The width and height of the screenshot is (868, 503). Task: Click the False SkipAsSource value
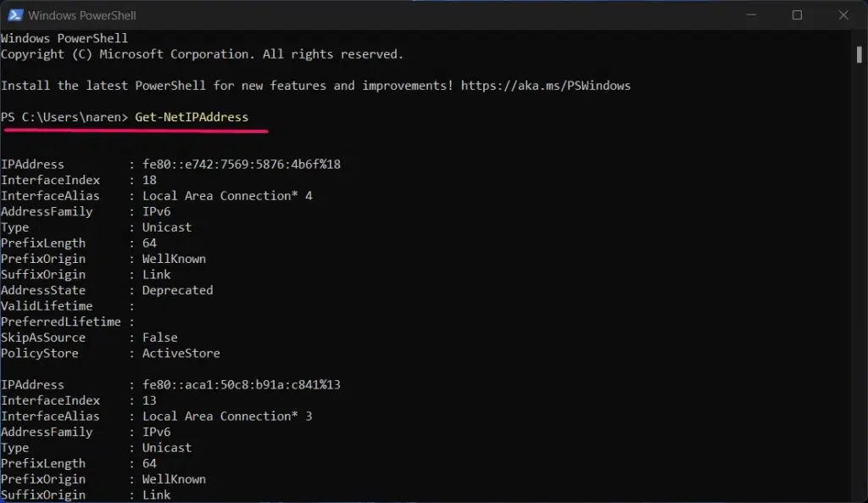[x=160, y=338]
